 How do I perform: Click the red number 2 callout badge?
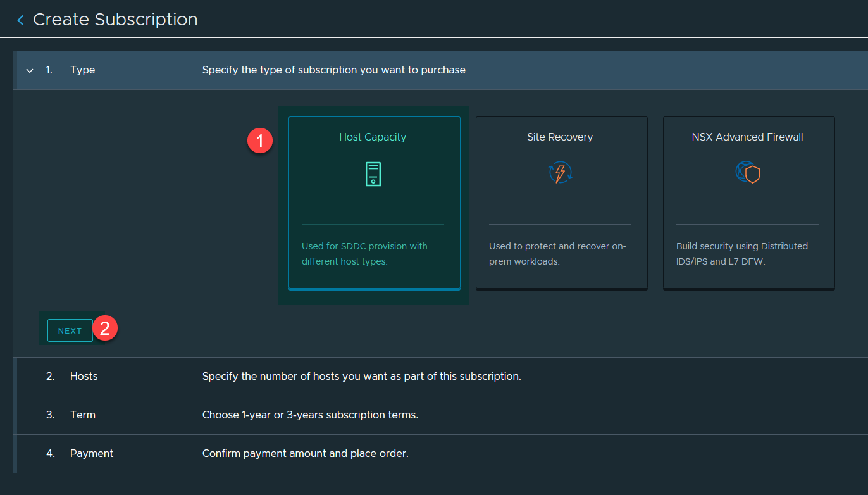click(x=105, y=328)
